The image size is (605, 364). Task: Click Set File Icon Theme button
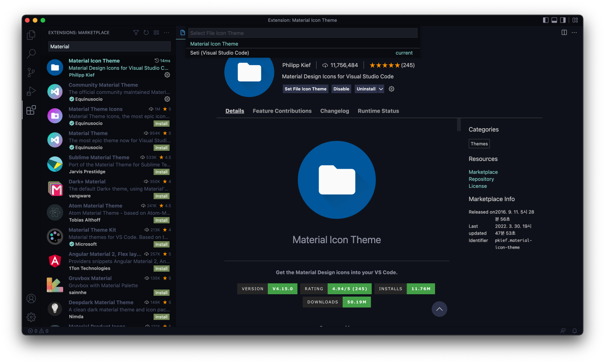click(306, 89)
